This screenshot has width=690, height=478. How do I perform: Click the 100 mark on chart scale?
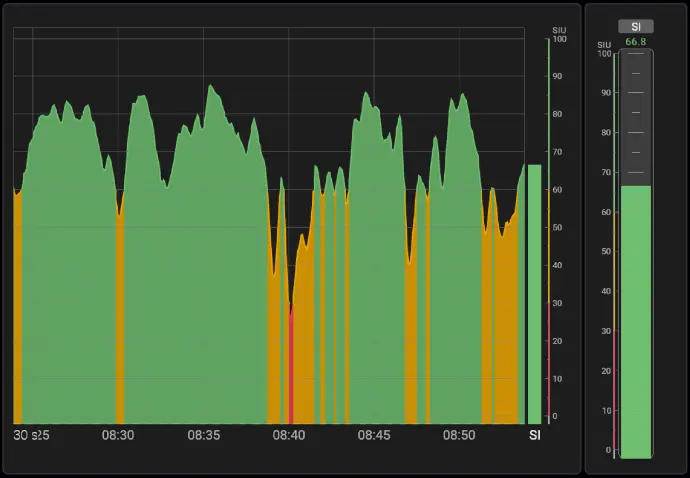pyautogui.click(x=559, y=39)
